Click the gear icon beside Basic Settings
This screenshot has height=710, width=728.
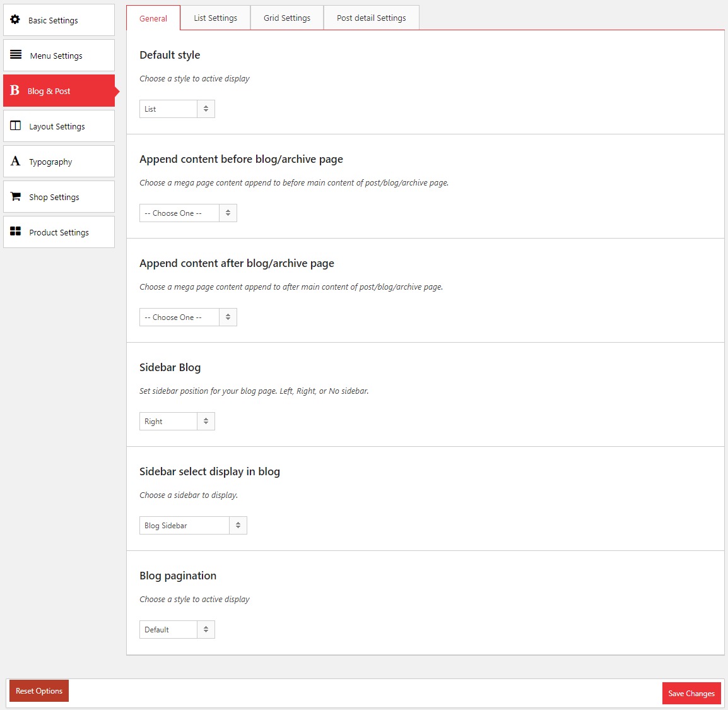(15, 20)
